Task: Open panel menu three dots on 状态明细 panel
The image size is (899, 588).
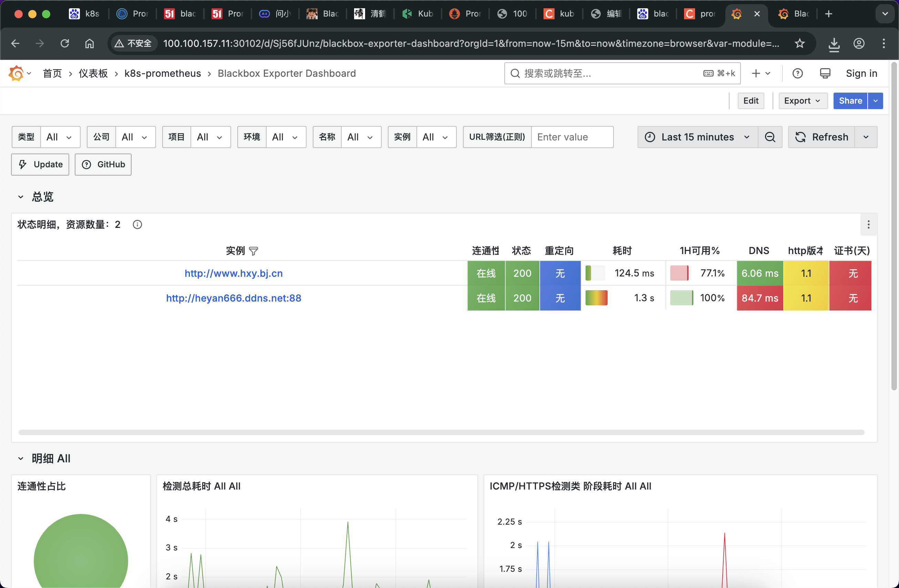Action: click(869, 225)
